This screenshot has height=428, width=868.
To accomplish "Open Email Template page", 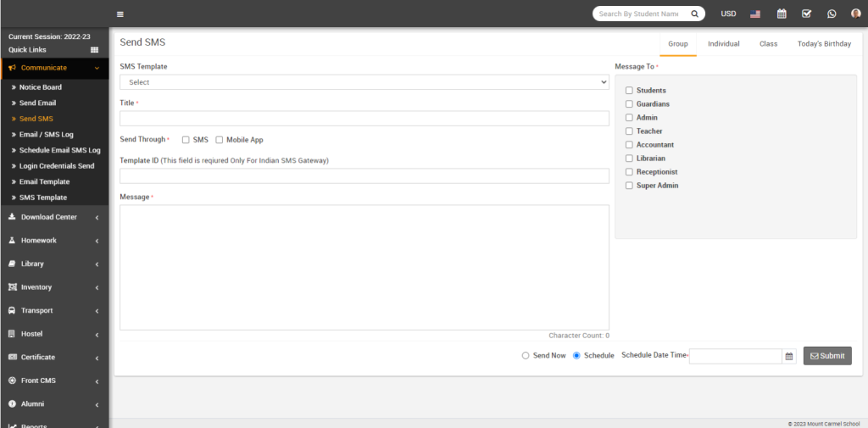I will pos(44,181).
